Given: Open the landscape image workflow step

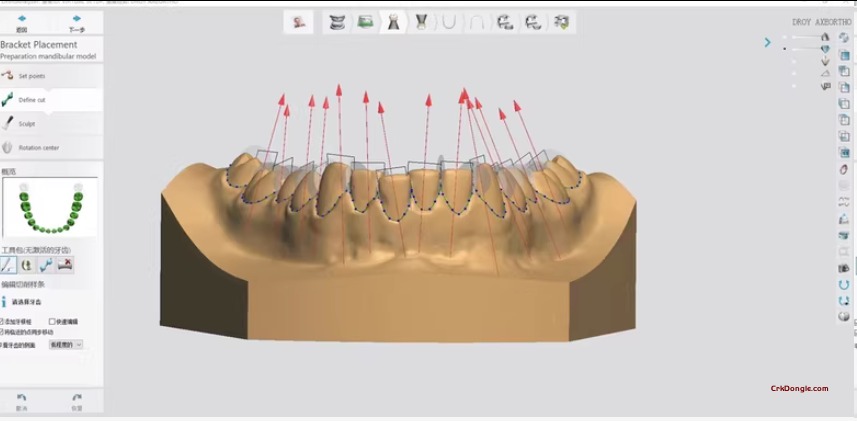Looking at the screenshot, I should click(365, 22).
